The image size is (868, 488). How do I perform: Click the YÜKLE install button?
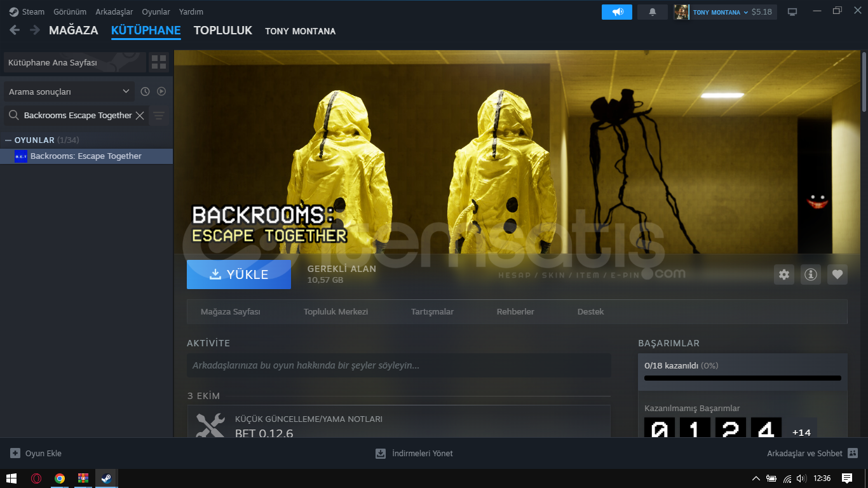pyautogui.click(x=239, y=274)
